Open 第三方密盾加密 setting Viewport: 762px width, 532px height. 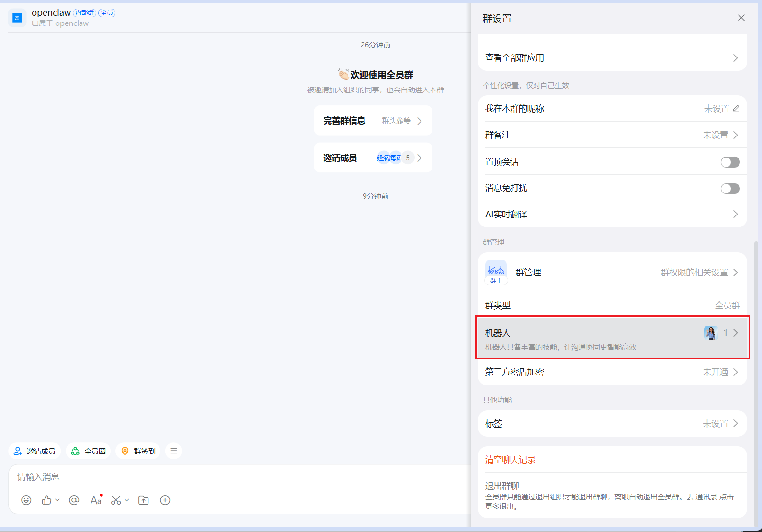click(x=612, y=372)
